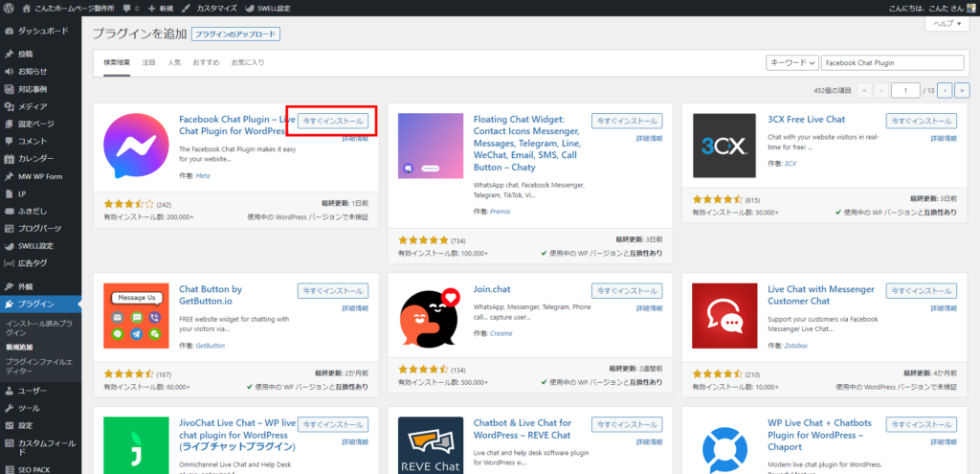Switch to the 注目 tab
Image resolution: width=980 pixels, height=474 pixels.
click(x=148, y=62)
